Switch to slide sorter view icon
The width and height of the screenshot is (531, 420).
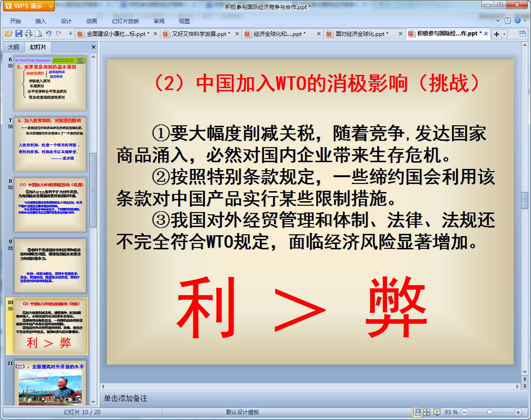click(427, 412)
